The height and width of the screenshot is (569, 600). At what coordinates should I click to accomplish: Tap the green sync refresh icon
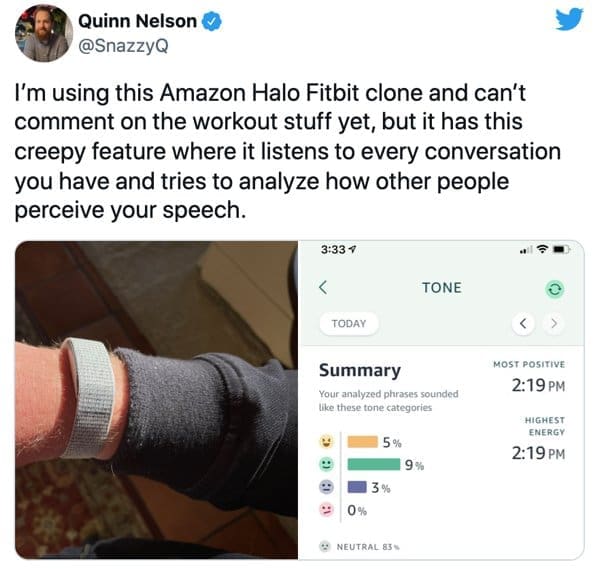[554, 289]
